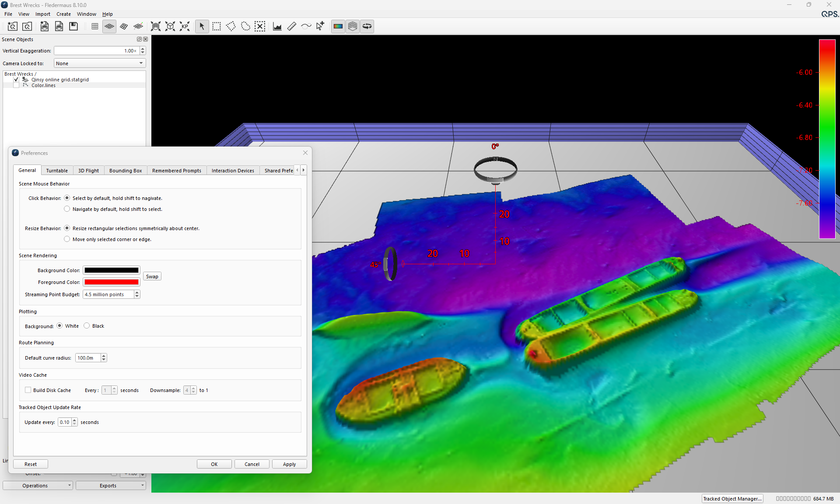Click the zoom to KP icon
This screenshot has width=840, height=504.
tap(185, 26)
